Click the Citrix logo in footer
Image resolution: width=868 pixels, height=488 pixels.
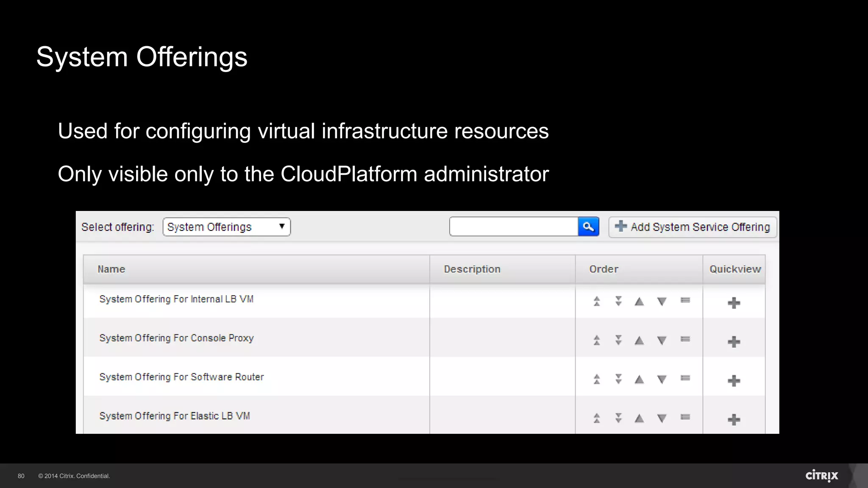click(822, 476)
